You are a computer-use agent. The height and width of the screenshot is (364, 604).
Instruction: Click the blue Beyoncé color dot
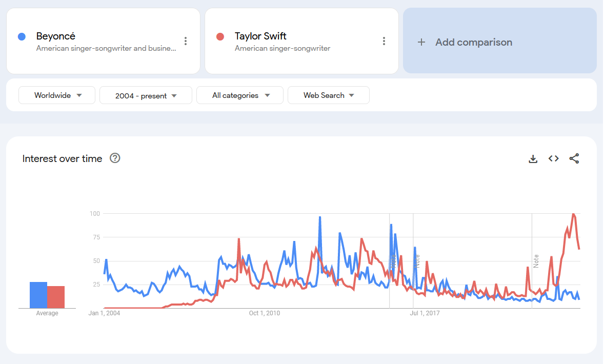point(22,36)
